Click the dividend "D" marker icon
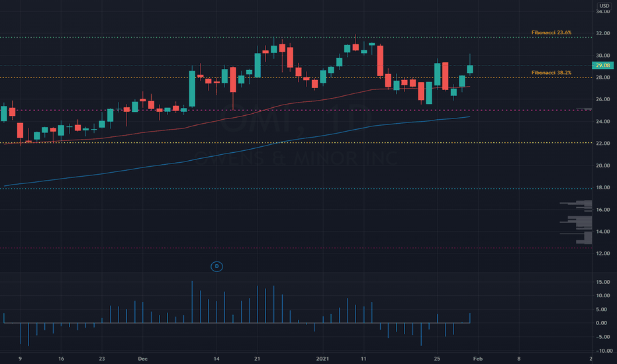 217,267
